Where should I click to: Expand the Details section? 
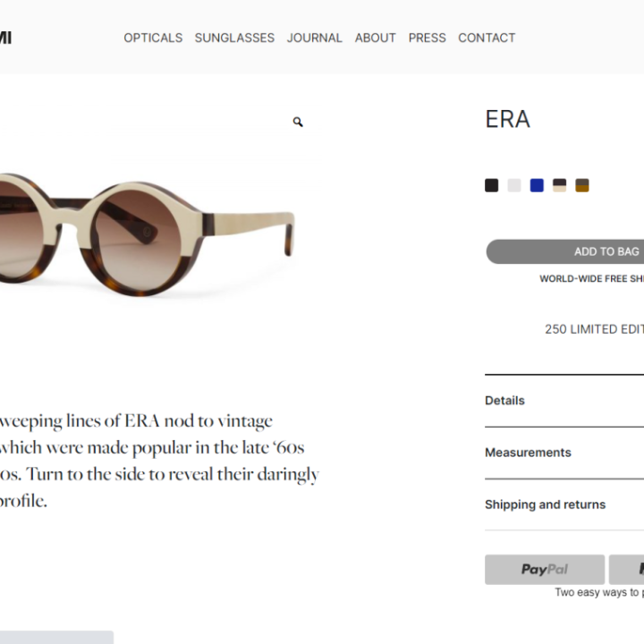pos(505,401)
